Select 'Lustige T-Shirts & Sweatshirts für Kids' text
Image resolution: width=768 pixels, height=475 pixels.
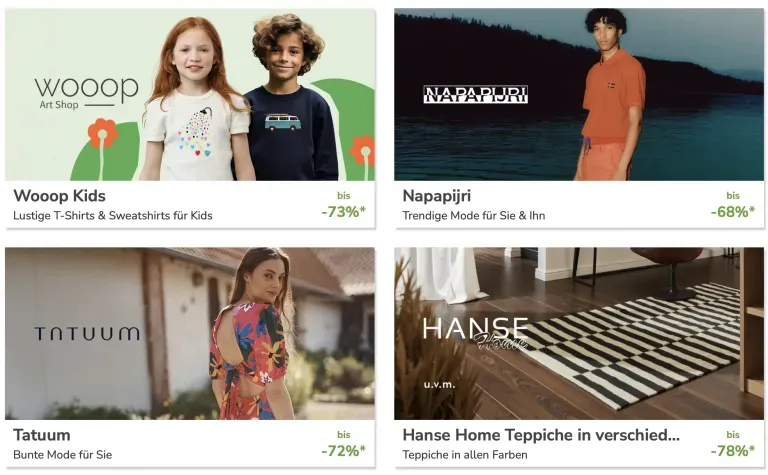point(113,215)
